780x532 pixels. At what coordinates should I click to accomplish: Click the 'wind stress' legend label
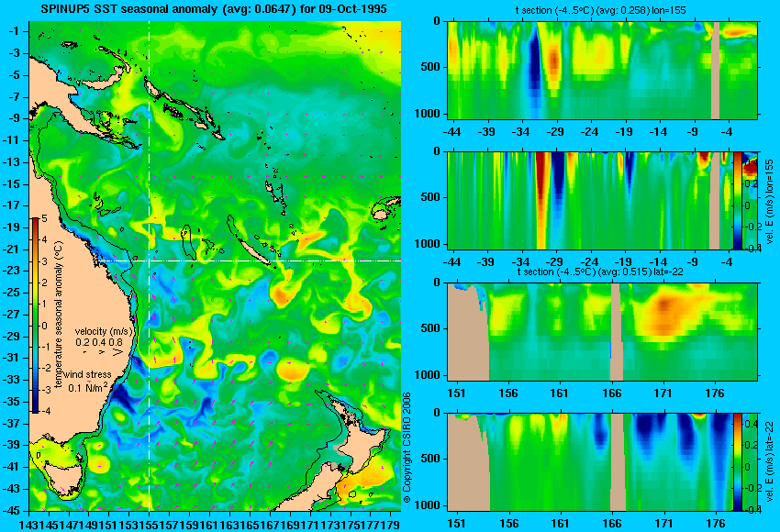pyautogui.click(x=87, y=374)
